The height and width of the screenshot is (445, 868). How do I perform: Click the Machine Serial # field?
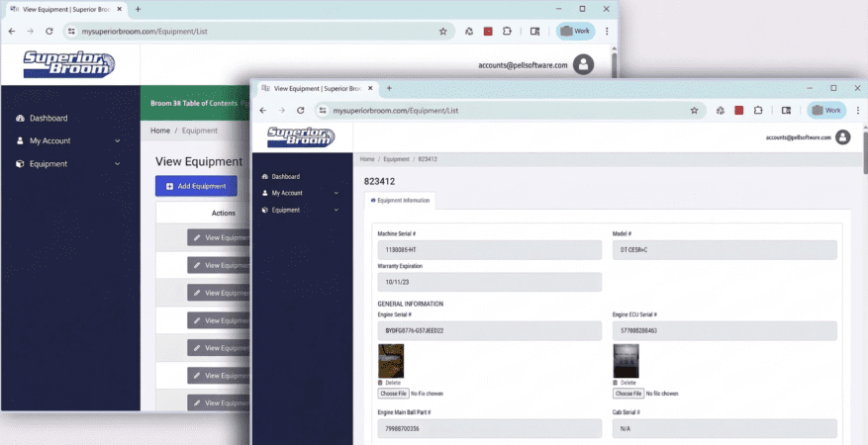click(x=489, y=250)
